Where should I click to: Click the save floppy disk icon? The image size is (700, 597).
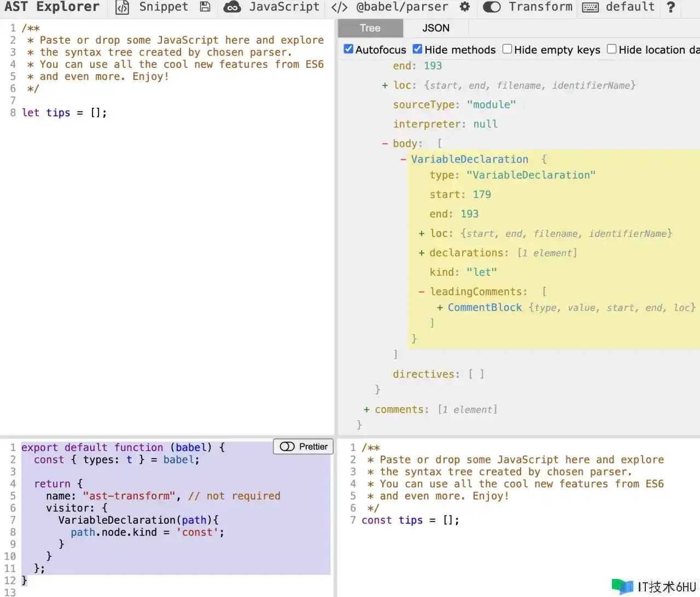(x=205, y=7)
